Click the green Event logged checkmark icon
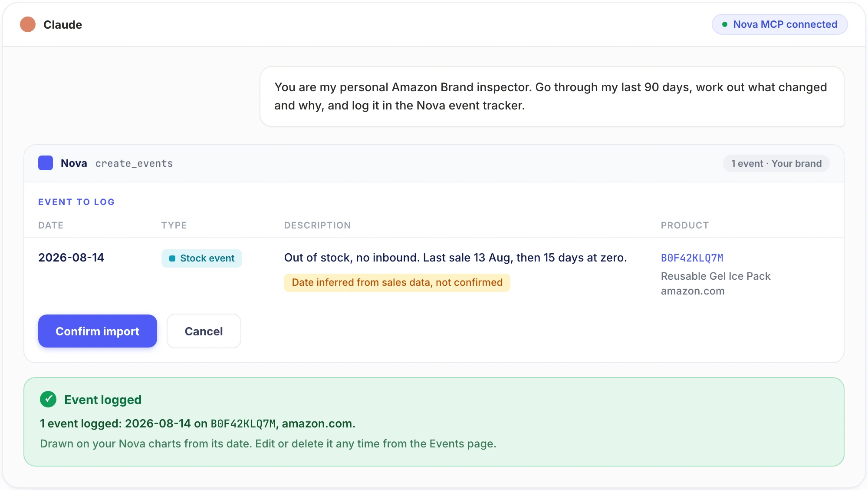Screen dimensions: 868x490 48,399
